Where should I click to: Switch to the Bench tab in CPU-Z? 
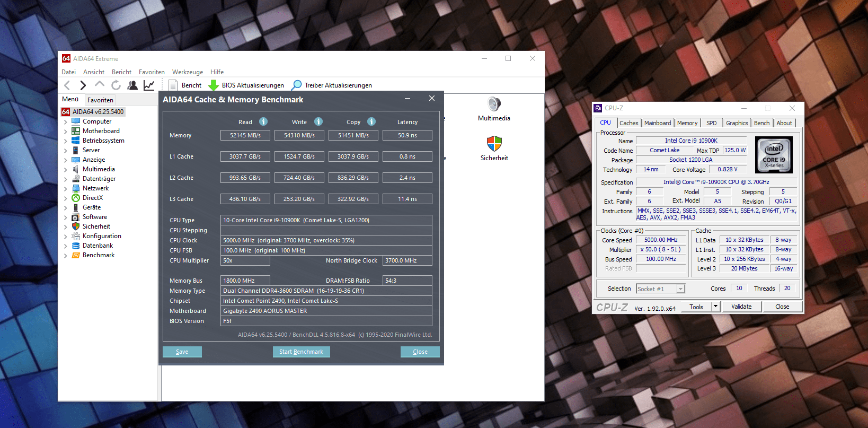(x=762, y=123)
